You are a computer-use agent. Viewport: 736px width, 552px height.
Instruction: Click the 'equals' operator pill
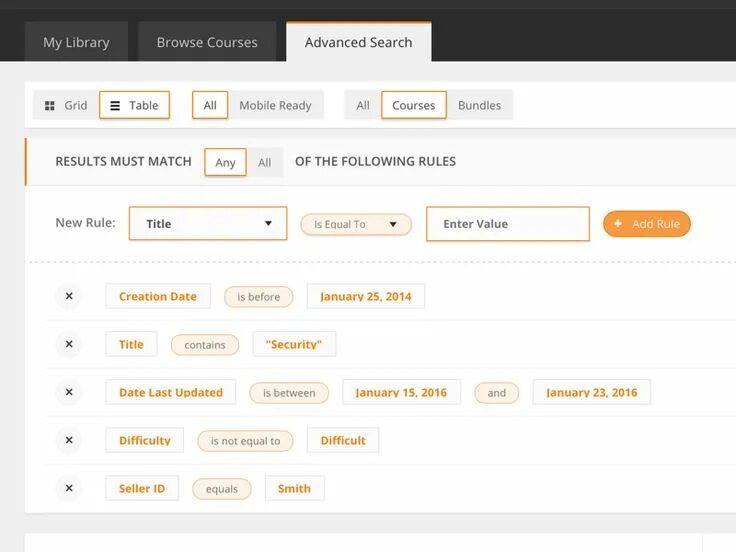(222, 489)
